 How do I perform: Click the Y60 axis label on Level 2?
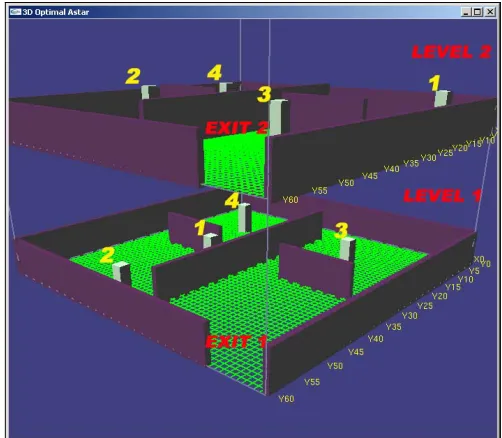click(x=290, y=199)
